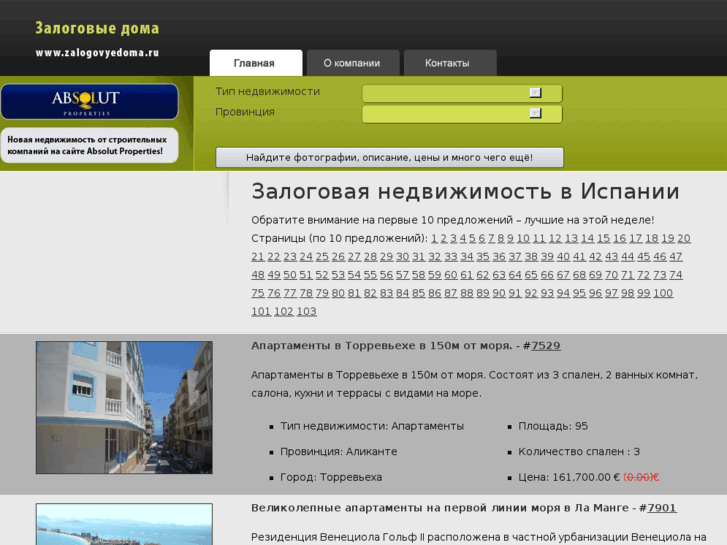This screenshot has width=727, height=545.
Task: Click the Залоговые дома site title
Action: tap(97, 28)
